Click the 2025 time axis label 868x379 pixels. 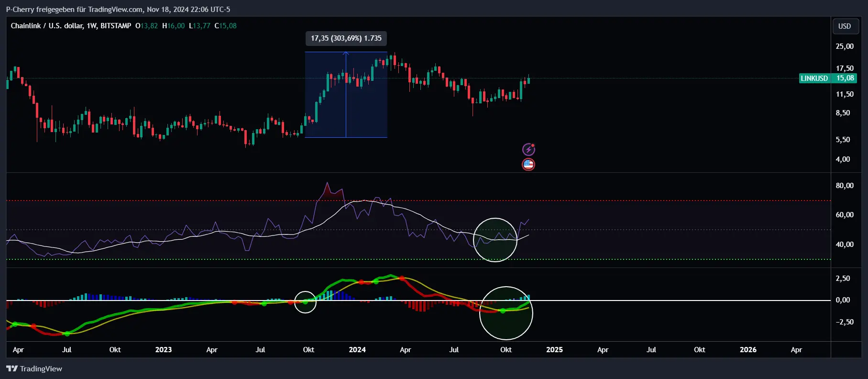click(x=554, y=350)
